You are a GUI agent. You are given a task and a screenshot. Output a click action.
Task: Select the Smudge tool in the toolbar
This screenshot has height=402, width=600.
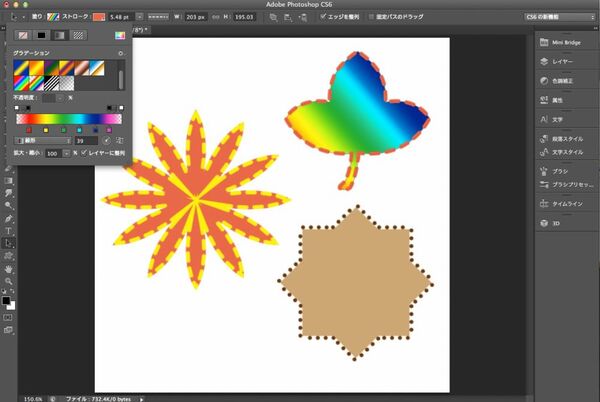pyautogui.click(x=8, y=193)
